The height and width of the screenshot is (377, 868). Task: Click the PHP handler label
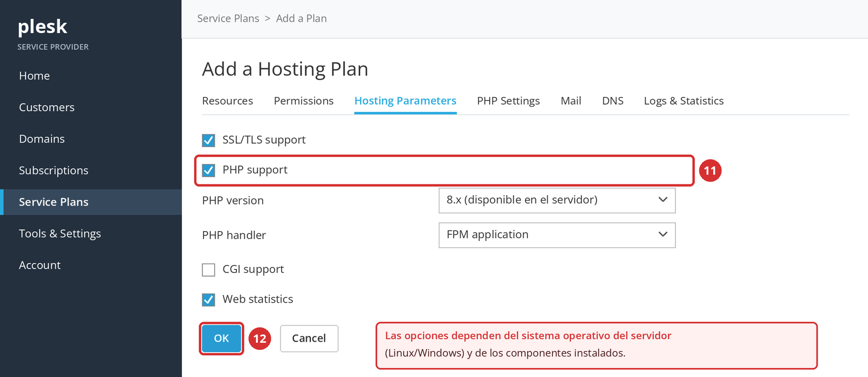tap(234, 235)
